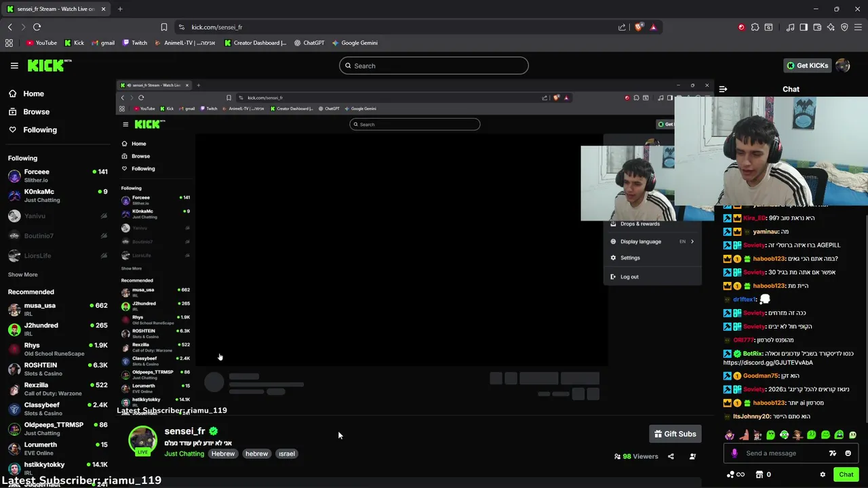Open the discord.gg link in chat
The height and width of the screenshot is (488, 868).
click(x=768, y=362)
